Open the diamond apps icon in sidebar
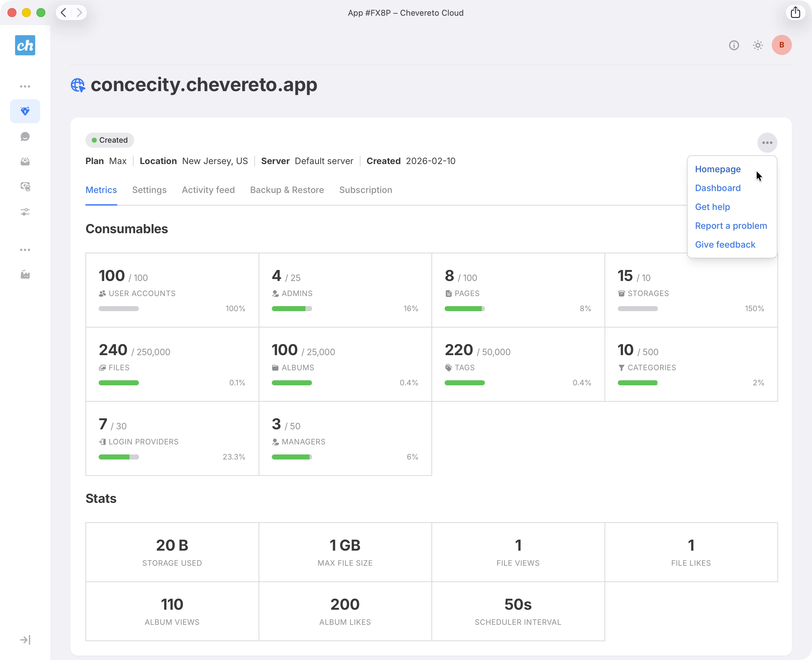 coord(25,111)
